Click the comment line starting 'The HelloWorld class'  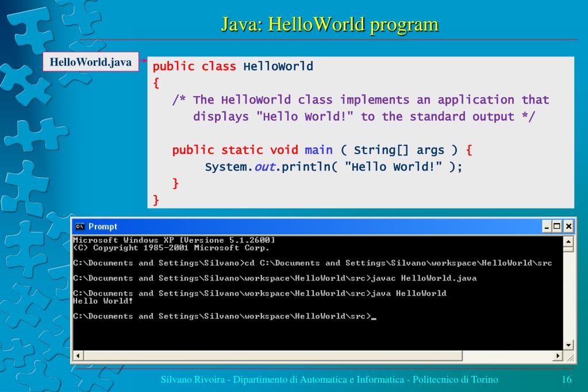[361, 100]
